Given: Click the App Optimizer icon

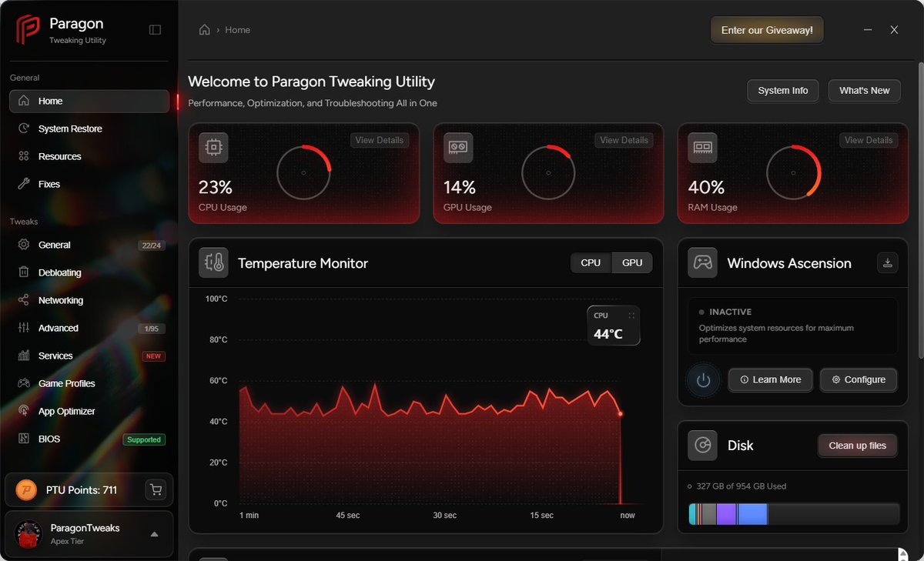Looking at the screenshot, I should coord(23,411).
